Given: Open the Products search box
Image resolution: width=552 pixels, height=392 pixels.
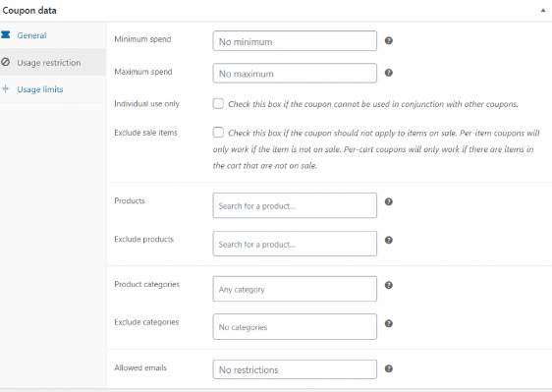Looking at the screenshot, I should [295, 205].
